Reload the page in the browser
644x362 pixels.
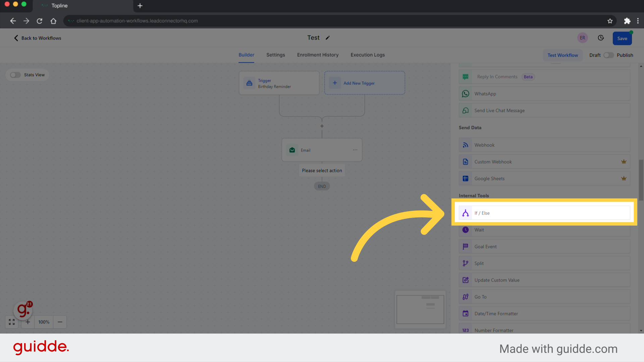(x=40, y=21)
